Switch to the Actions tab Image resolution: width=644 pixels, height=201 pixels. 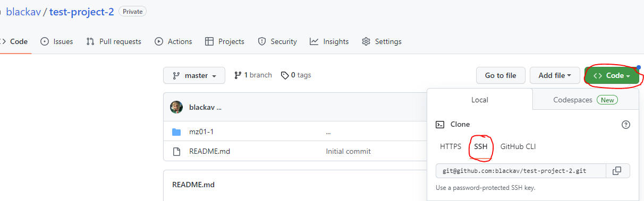[x=173, y=41]
